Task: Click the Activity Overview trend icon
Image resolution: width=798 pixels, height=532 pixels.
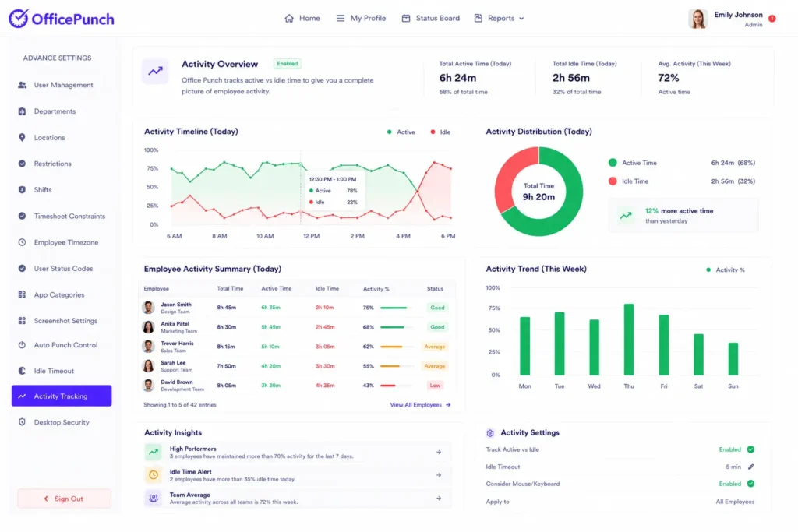Action: pos(155,71)
